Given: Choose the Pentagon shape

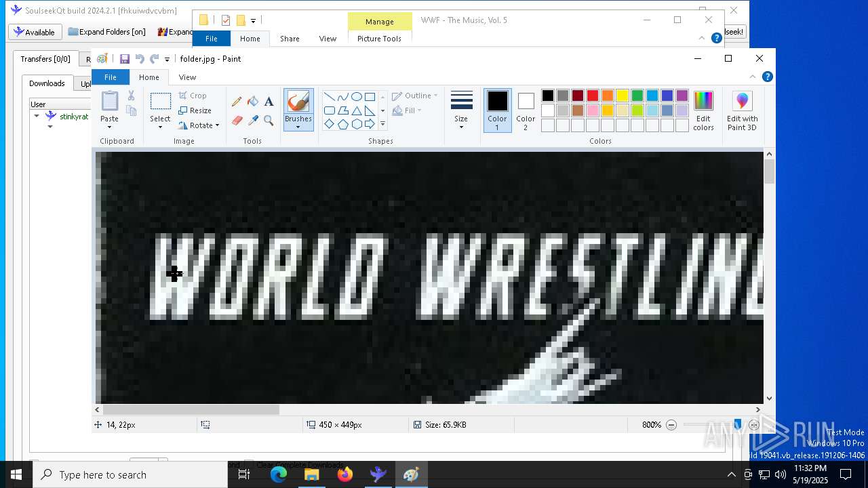Looking at the screenshot, I should click(x=342, y=124).
